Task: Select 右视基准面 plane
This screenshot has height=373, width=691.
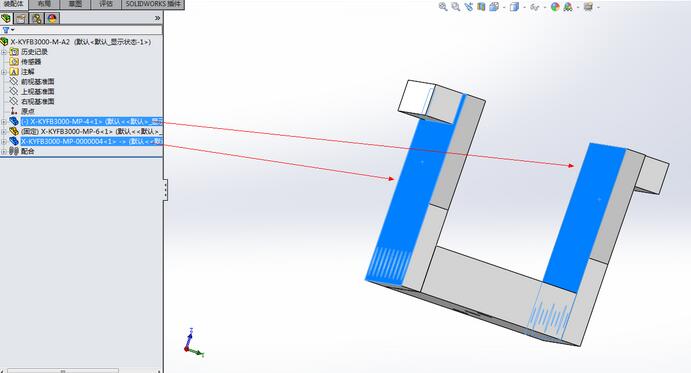Action: pos(38,101)
